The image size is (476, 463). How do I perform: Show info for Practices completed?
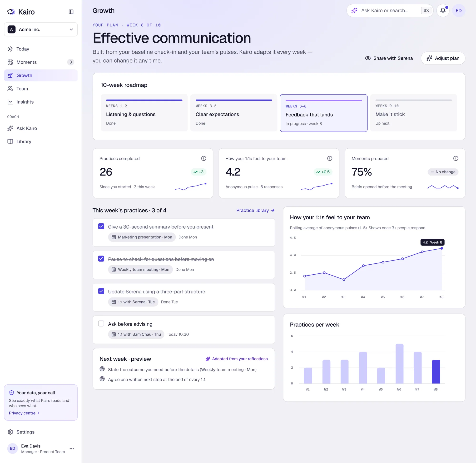point(204,158)
